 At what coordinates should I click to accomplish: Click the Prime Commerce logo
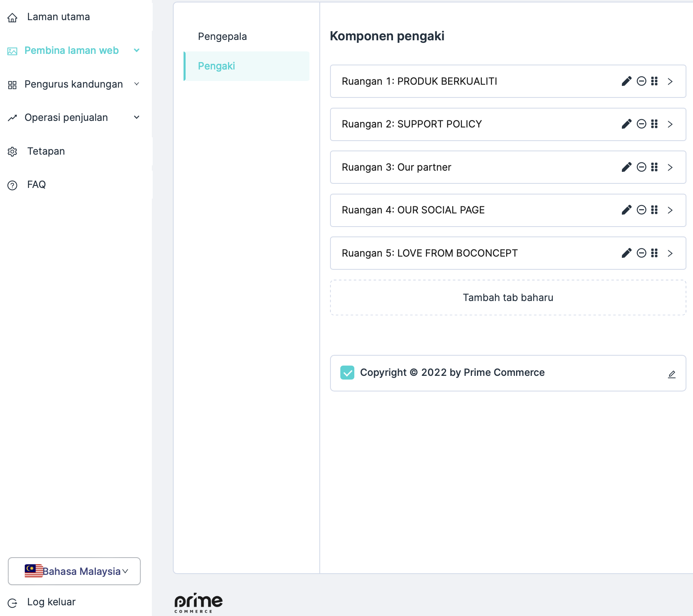(198, 602)
